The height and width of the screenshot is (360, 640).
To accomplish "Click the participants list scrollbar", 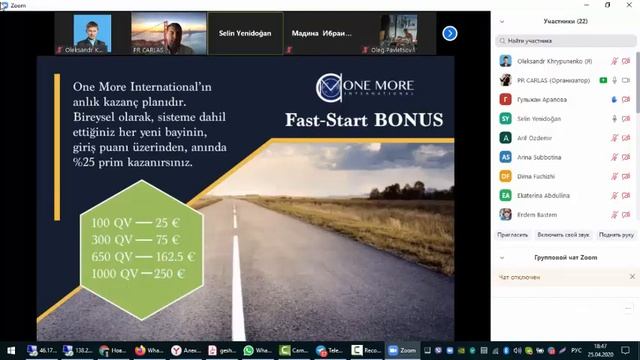I will tap(638, 82).
